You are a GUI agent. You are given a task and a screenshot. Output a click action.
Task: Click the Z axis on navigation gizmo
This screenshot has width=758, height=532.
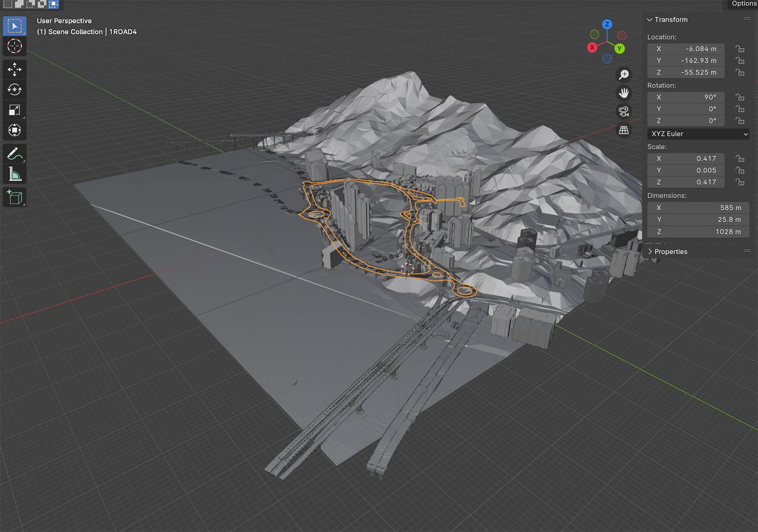(607, 24)
